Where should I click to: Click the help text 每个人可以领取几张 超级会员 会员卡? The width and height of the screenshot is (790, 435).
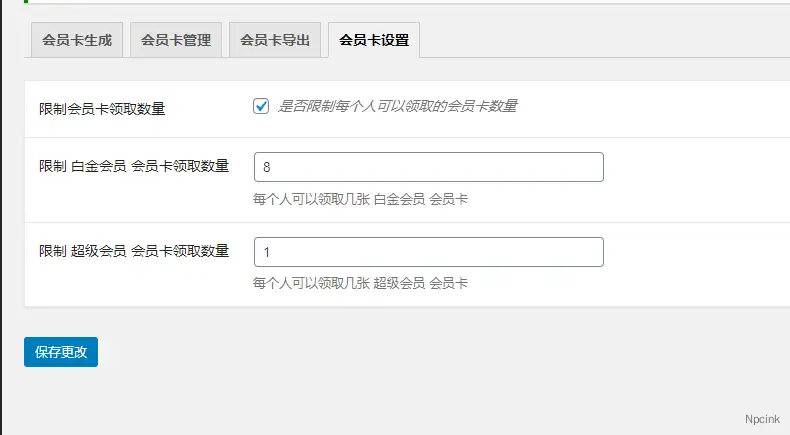(x=361, y=284)
